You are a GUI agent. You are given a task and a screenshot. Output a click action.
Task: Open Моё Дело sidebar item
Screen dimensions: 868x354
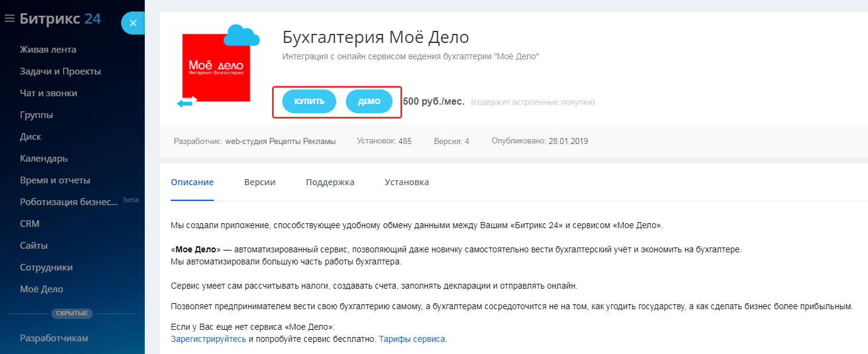41,289
